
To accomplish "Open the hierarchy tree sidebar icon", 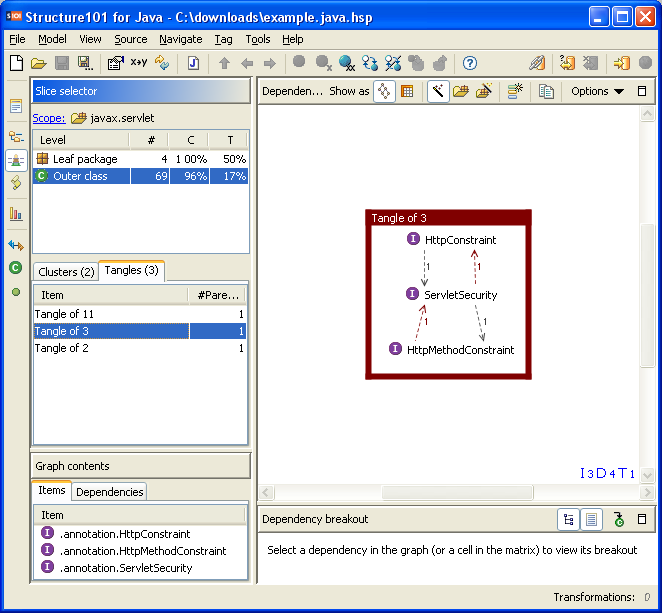I will [16, 136].
